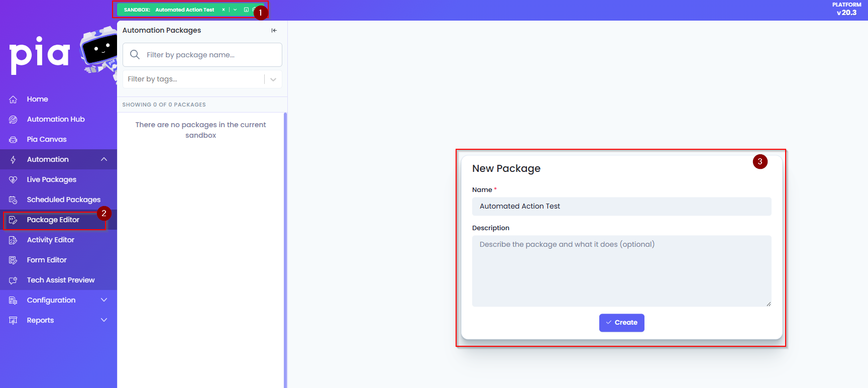
Task: Focus the Filter by package name field
Action: [x=202, y=55]
